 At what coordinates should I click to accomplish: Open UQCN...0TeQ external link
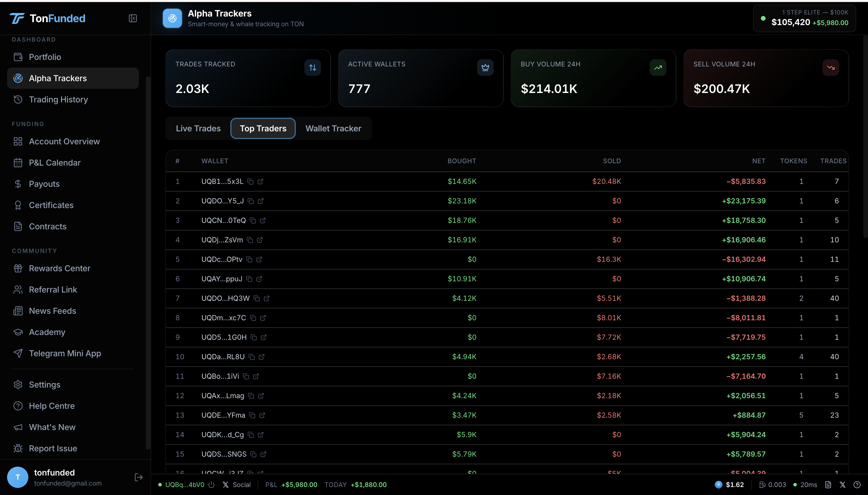(263, 221)
